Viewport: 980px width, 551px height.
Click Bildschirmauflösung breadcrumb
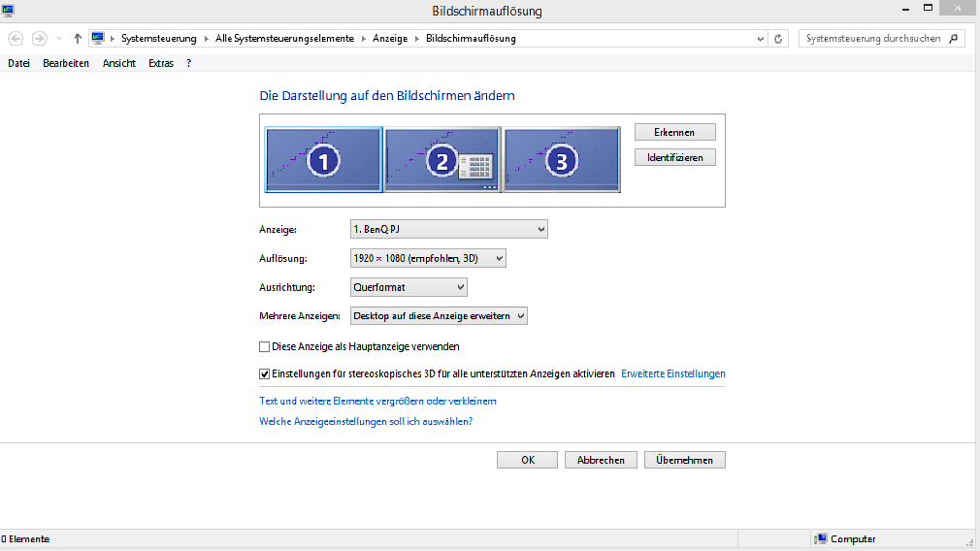471,39
